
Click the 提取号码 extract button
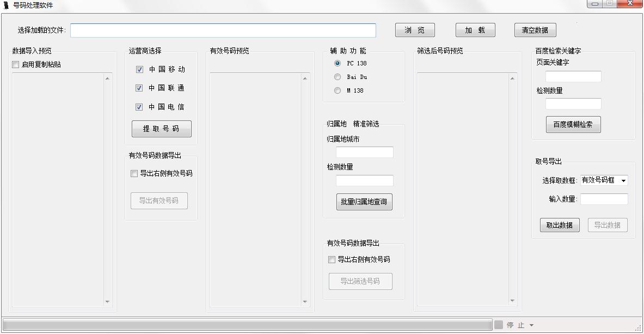[x=161, y=129]
